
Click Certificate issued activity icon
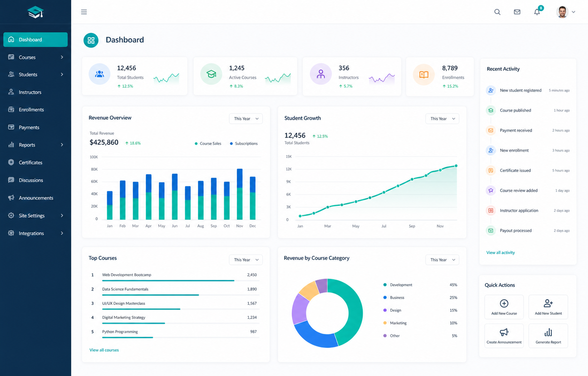tap(491, 171)
